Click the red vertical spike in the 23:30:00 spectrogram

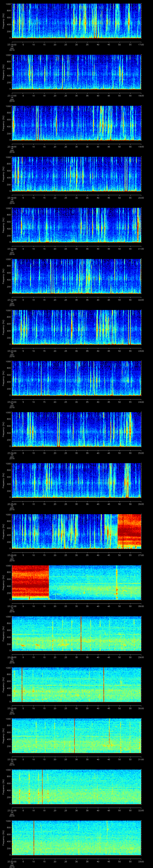[74, 736]
